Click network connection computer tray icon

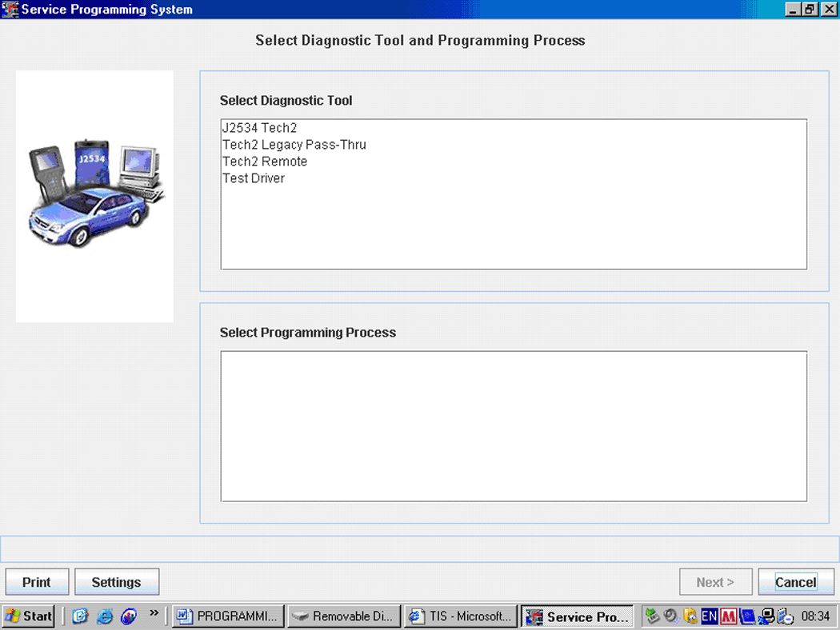point(766,616)
